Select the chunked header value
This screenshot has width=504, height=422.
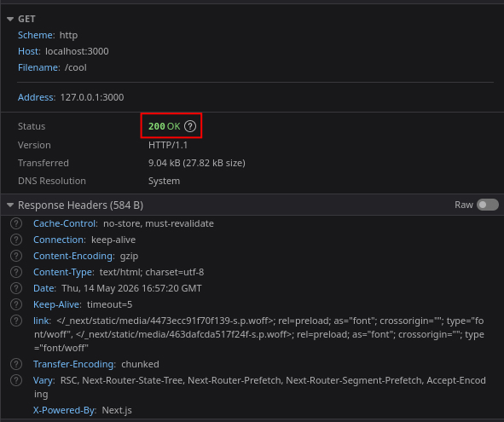click(x=140, y=364)
